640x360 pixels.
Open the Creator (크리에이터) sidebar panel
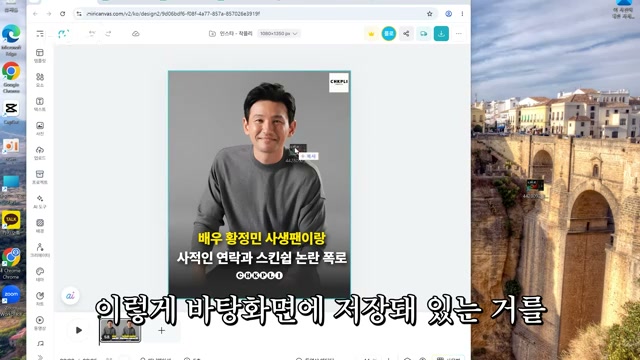(40, 250)
